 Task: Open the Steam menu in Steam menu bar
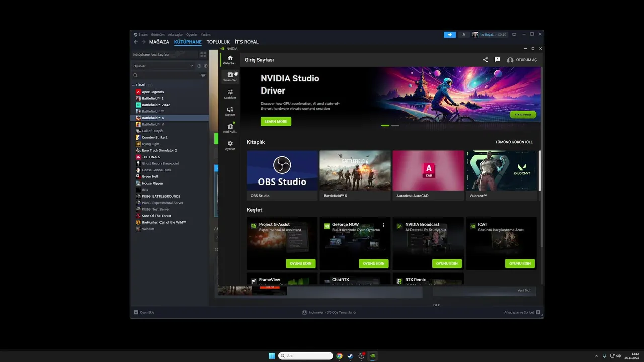click(141, 35)
